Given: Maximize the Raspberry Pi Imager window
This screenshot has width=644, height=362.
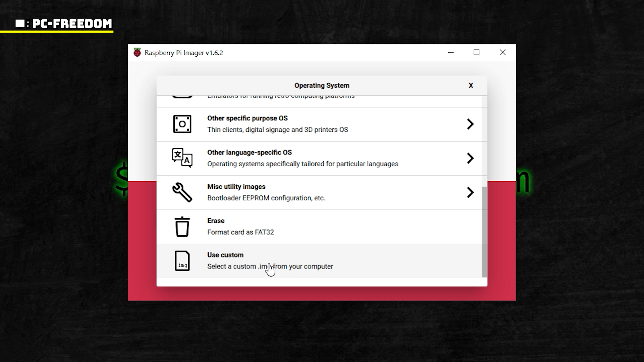Looking at the screenshot, I should pos(476,52).
